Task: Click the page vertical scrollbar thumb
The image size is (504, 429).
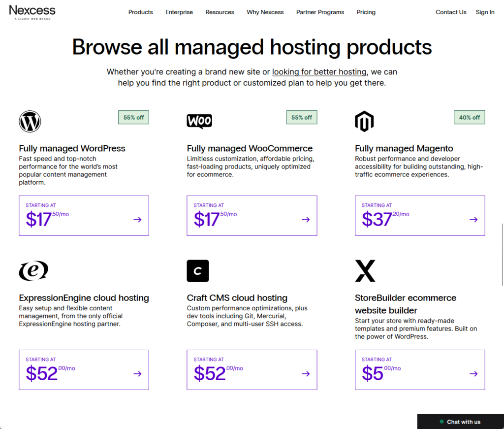Action: pyautogui.click(x=503, y=254)
